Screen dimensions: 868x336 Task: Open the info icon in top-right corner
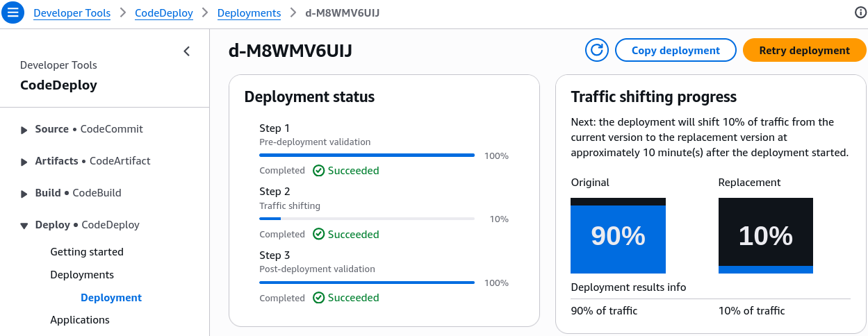860,12
